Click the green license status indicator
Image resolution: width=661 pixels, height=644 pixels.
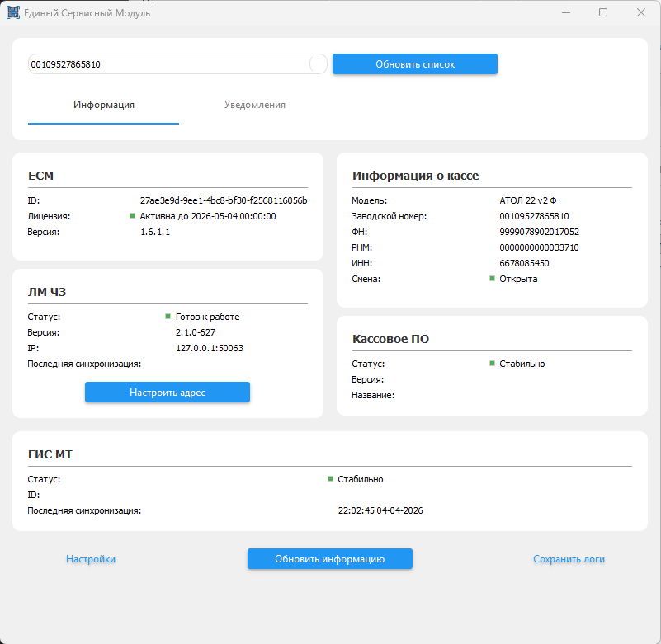coord(132,216)
